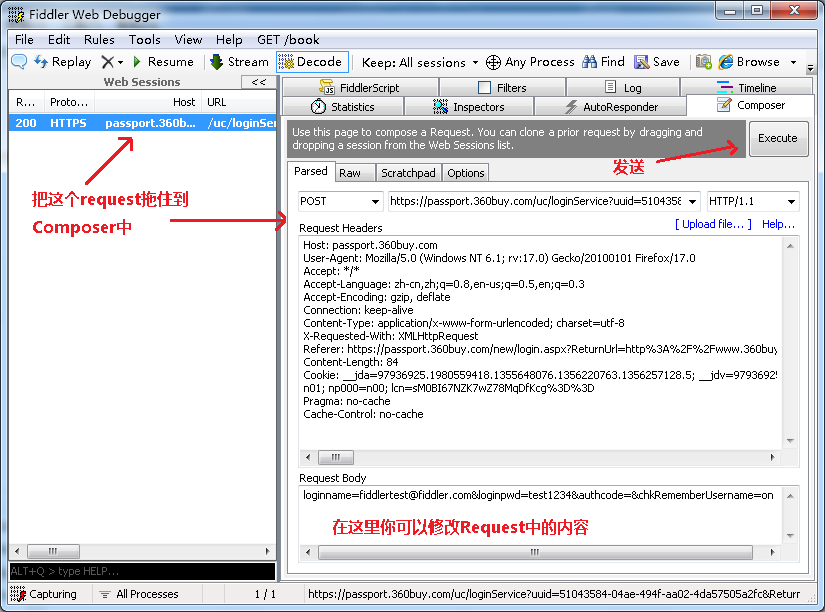This screenshot has height=612, width=825.
Task: Expand the HTTP/1.1 version dropdown
Action: [x=752, y=201]
